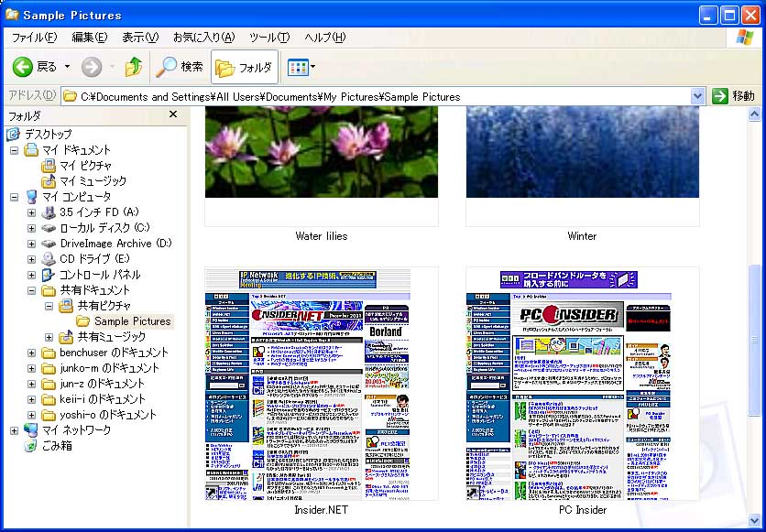
Task: Click the grayed Forward arrow button
Action: (x=92, y=67)
